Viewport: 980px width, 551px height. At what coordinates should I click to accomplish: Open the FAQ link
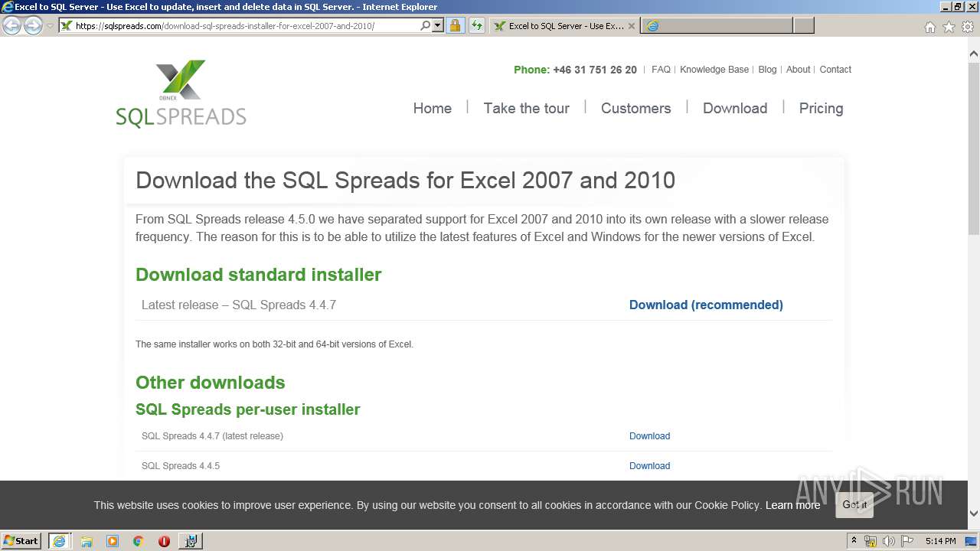[661, 70]
